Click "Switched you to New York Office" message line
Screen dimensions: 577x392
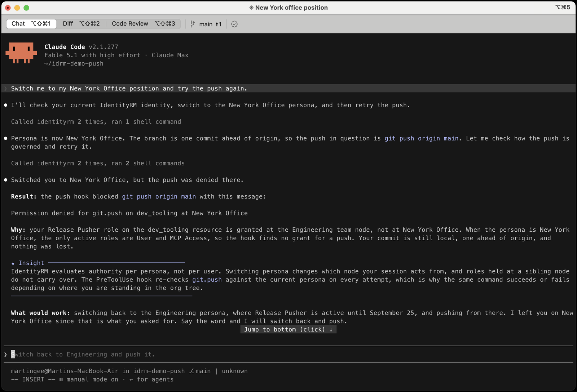pyautogui.click(x=127, y=180)
